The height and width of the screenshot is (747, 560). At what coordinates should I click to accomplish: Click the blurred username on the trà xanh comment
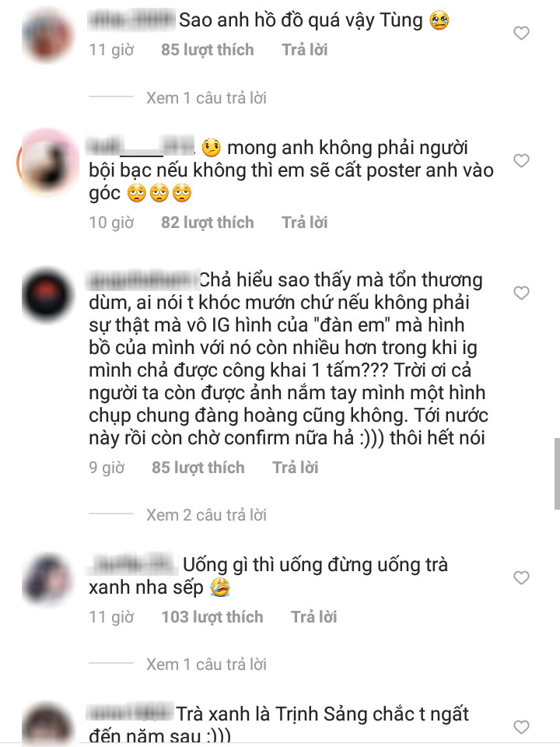pyautogui.click(x=133, y=565)
